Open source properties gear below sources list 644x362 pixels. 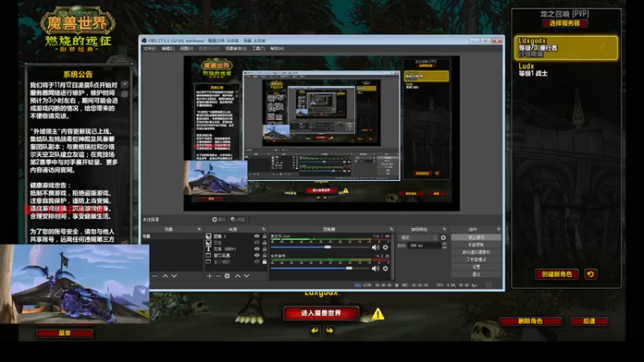[x=227, y=276]
